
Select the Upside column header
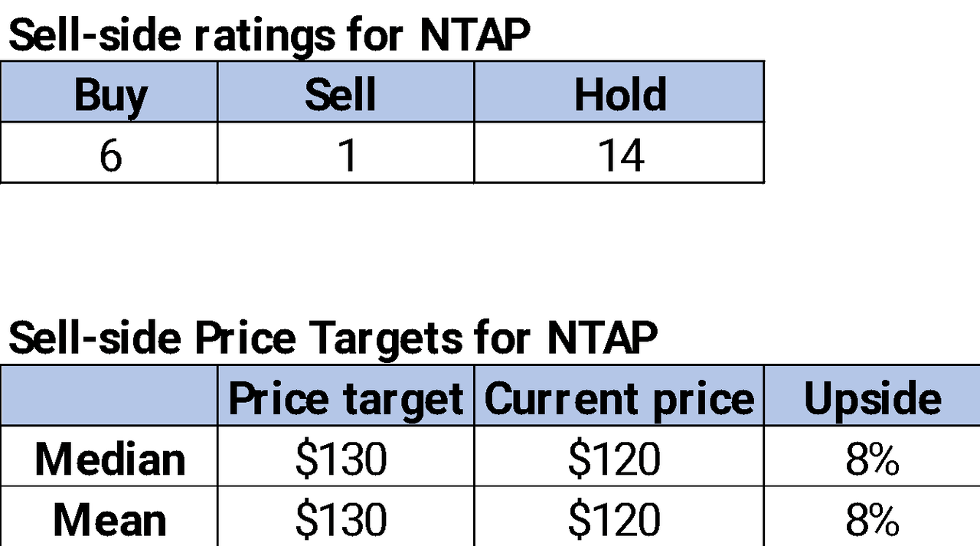coord(872,398)
